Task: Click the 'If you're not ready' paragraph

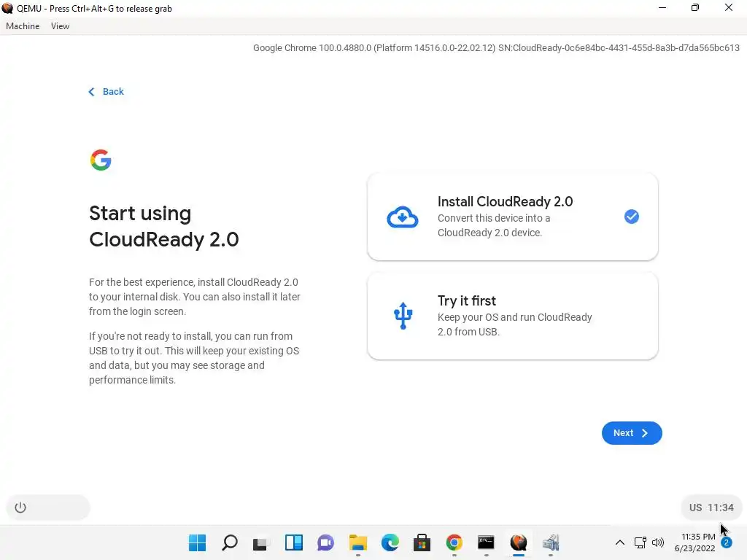Action: tap(194, 358)
